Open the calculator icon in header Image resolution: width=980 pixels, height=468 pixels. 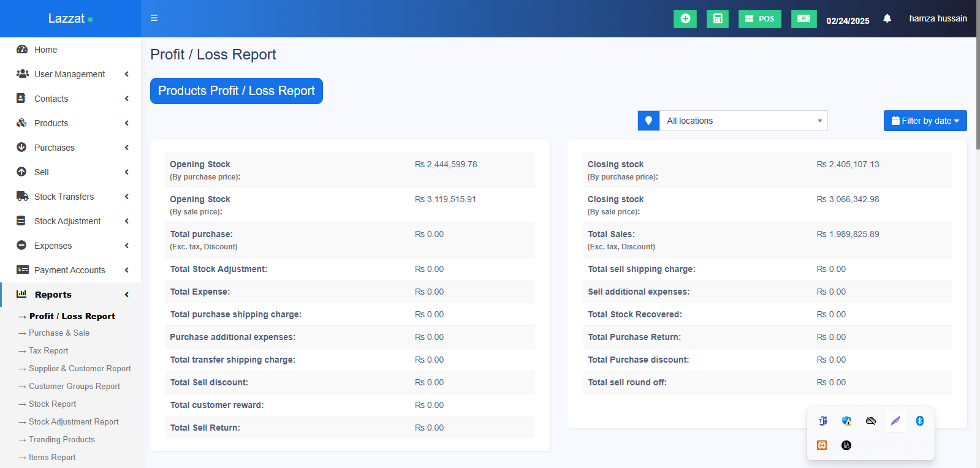[717, 19]
